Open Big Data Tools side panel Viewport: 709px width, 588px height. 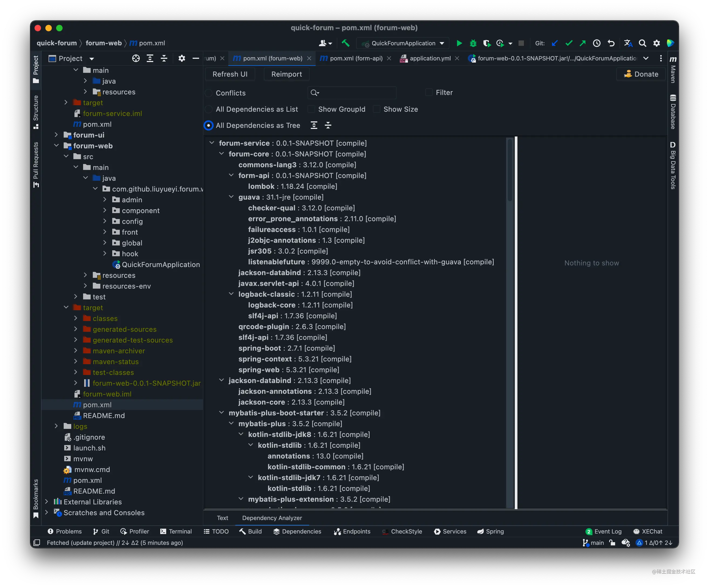pyautogui.click(x=673, y=165)
